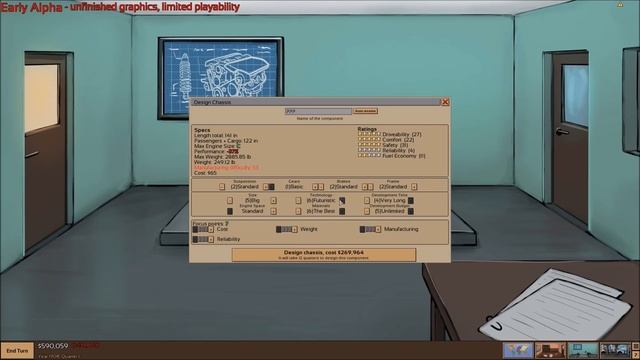Click the $590,059 money balance
Viewport: 640px width, 360px height.
tap(53, 346)
